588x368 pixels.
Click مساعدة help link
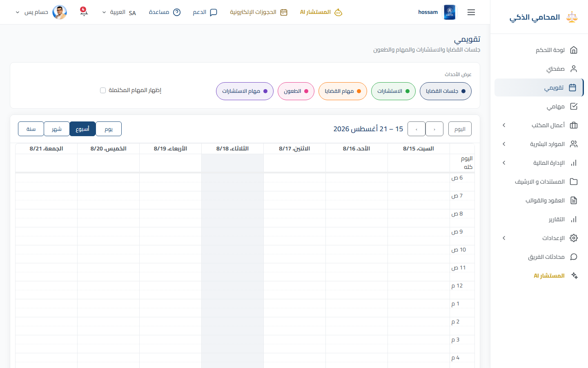[x=165, y=12]
